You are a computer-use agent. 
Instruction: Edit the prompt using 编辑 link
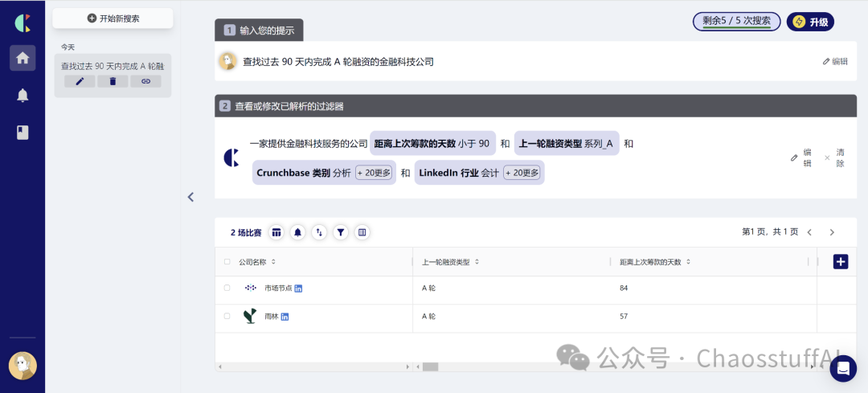coord(835,61)
